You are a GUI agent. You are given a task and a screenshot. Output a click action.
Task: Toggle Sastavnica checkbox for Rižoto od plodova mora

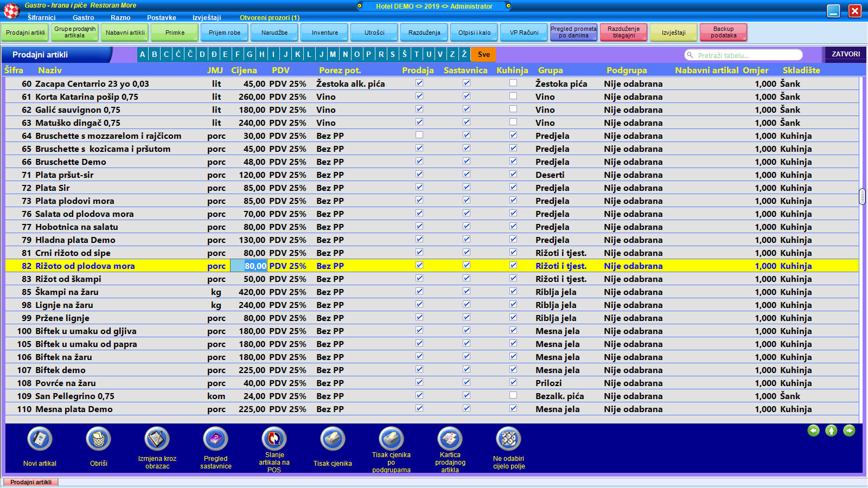coord(467,265)
